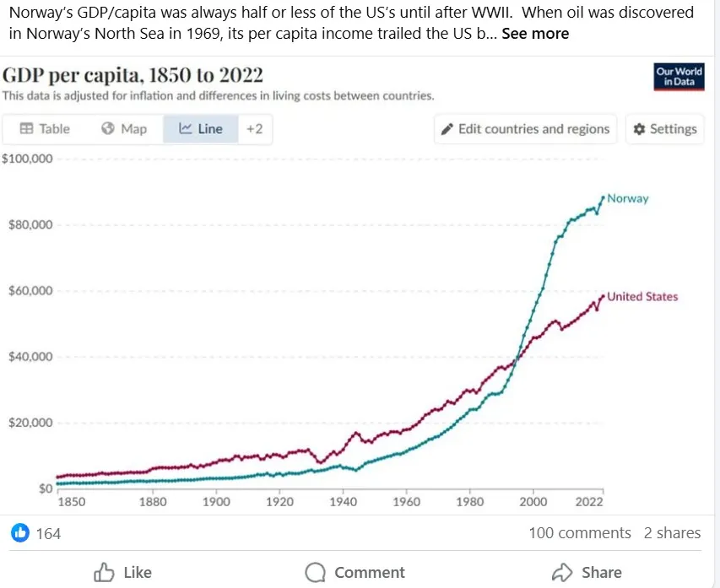Click the teal Norway line endpoint

click(603, 197)
